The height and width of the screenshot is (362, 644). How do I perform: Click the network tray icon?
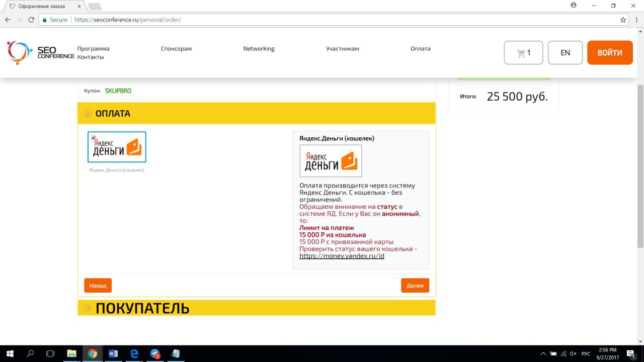pos(563,354)
